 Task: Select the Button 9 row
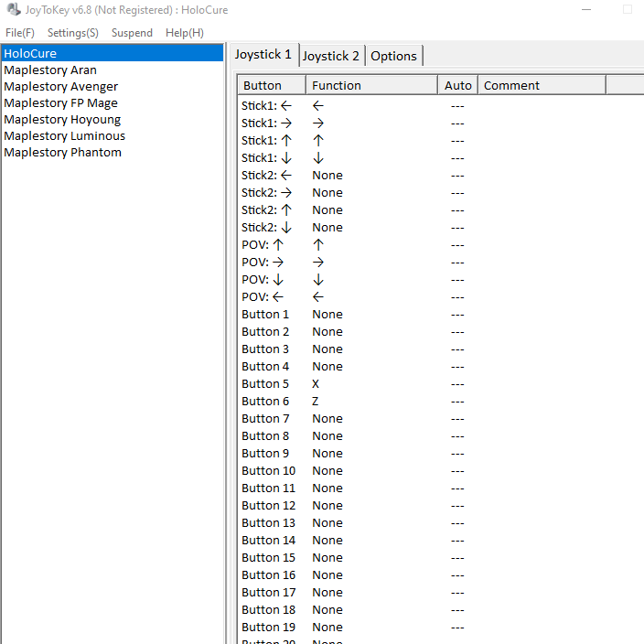coord(439,454)
